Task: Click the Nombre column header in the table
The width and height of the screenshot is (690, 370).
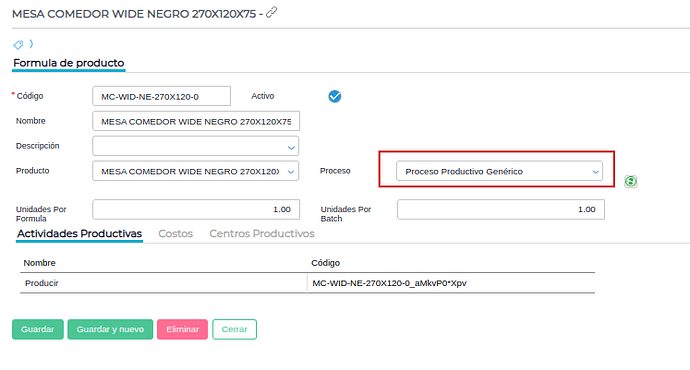Action: coord(39,263)
